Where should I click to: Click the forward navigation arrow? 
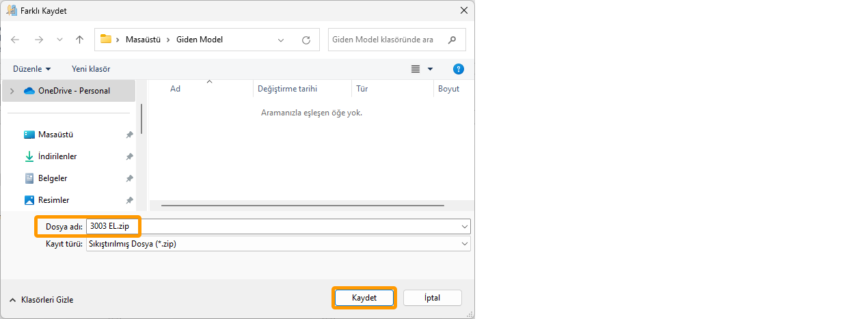pyautogui.click(x=39, y=40)
